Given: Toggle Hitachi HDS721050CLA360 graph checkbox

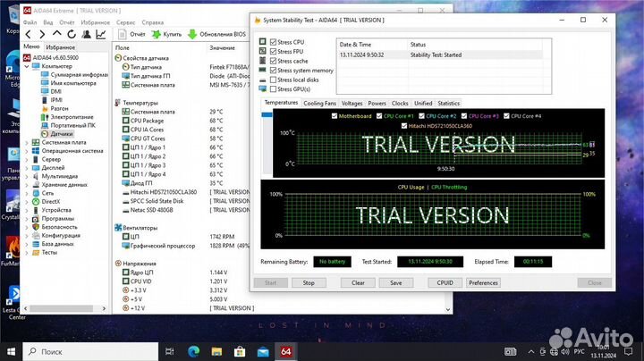Looking at the screenshot, I should point(404,126).
